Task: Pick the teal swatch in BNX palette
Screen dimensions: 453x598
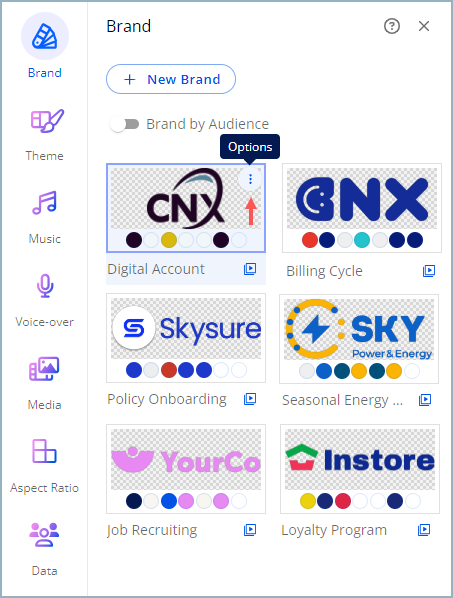Action: click(x=362, y=240)
